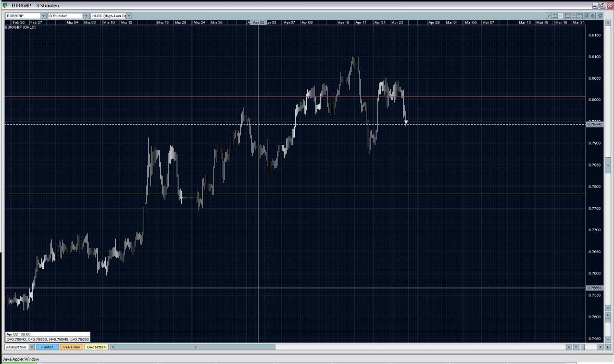Click the second filled circle toolbar icon
This screenshot has height=364, width=614.
click(x=593, y=16)
